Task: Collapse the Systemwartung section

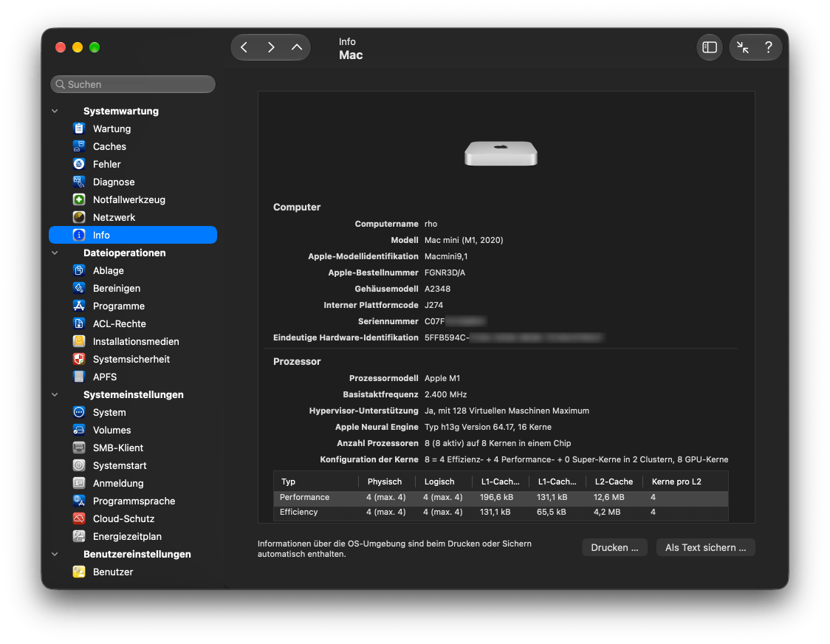Action: (55, 112)
